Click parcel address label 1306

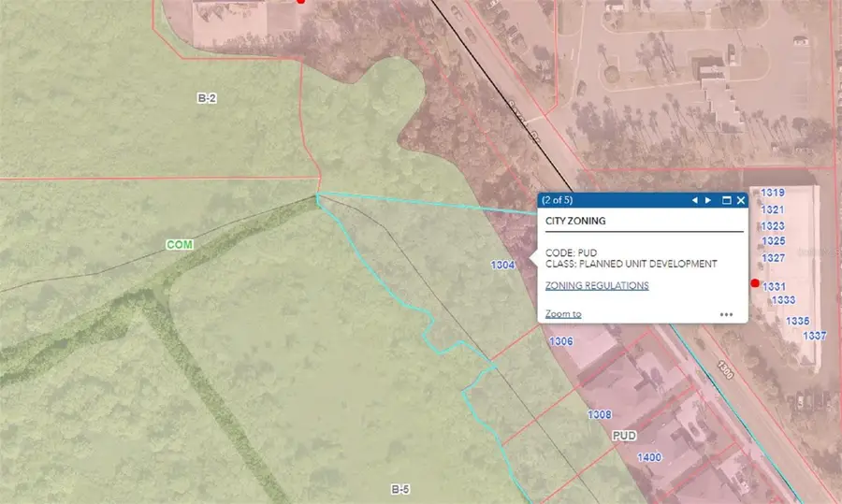click(561, 341)
